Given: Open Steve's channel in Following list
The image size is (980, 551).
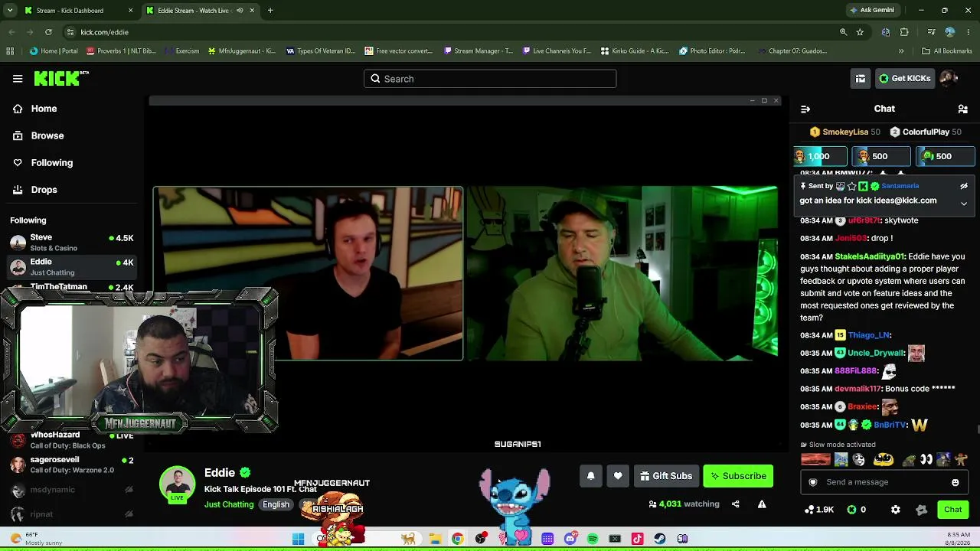Looking at the screenshot, I should pyautogui.click(x=72, y=243).
